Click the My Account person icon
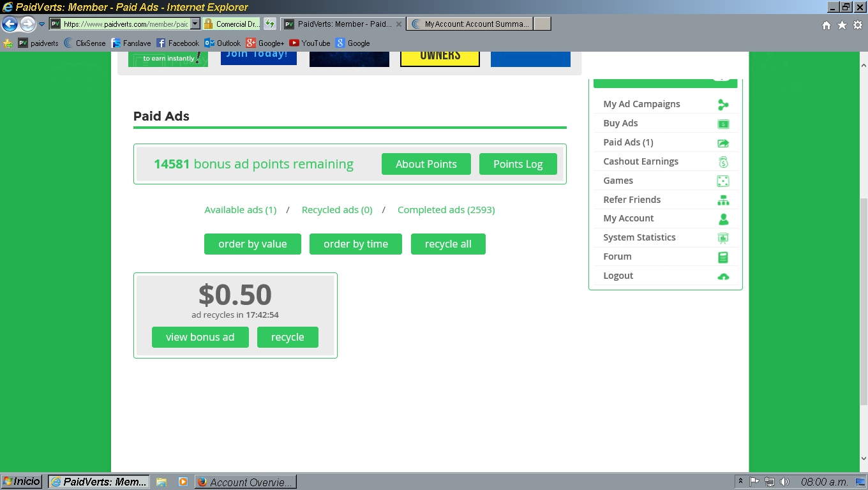The height and width of the screenshot is (490, 868). (x=723, y=219)
